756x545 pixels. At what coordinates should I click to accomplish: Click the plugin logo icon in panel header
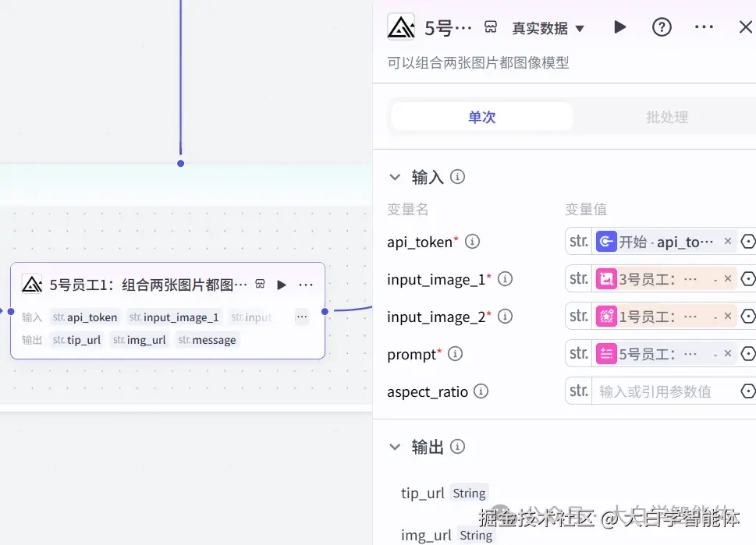point(401,27)
